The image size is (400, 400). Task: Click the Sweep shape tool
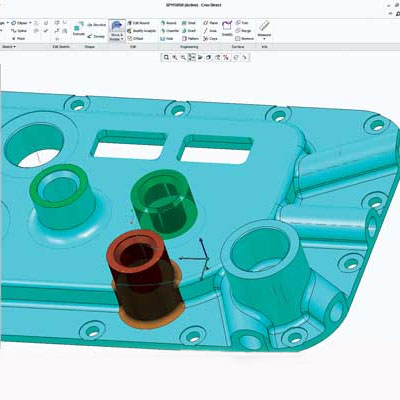pos(96,36)
